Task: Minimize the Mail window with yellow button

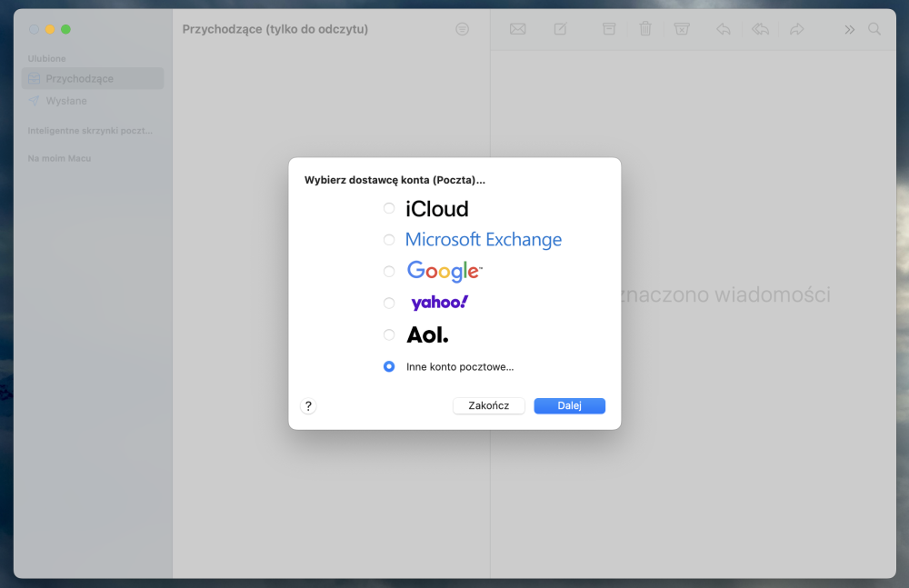Action: [x=50, y=29]
